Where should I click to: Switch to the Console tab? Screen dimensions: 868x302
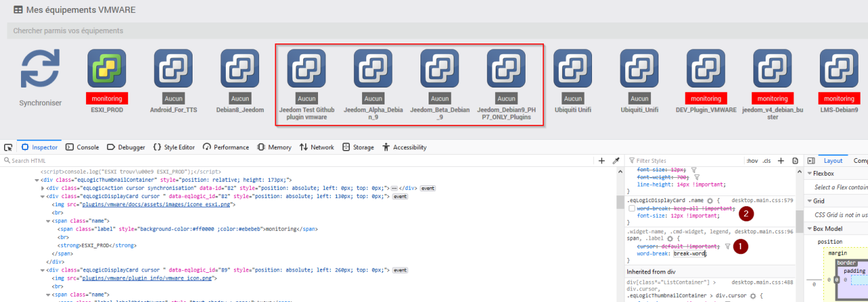tap(82, 147)
